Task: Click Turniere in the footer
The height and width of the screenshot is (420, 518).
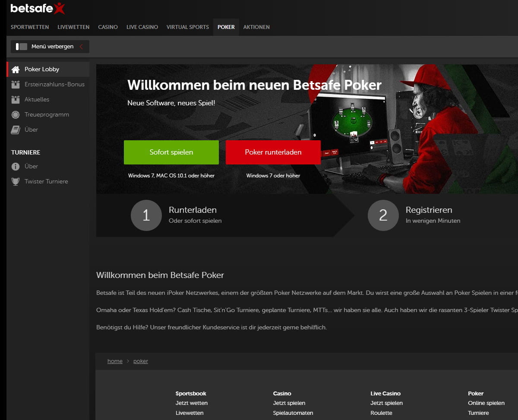Action: pos(478,413)
